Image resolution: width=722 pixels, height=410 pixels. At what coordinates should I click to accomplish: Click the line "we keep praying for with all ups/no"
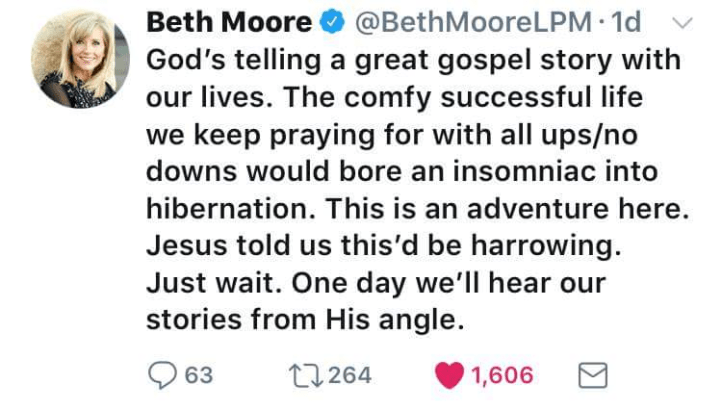pyautogui.click(x=396, y=135)
